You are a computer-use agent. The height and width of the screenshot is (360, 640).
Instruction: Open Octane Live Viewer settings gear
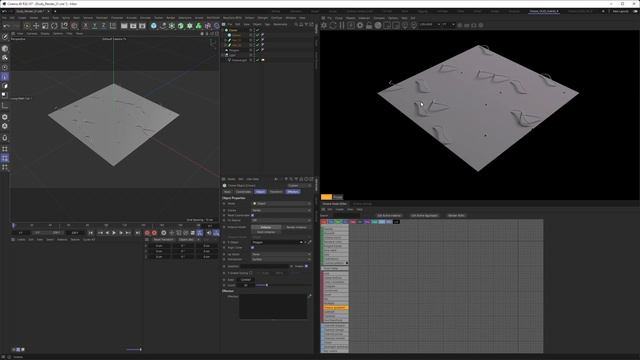pos(324,25)
